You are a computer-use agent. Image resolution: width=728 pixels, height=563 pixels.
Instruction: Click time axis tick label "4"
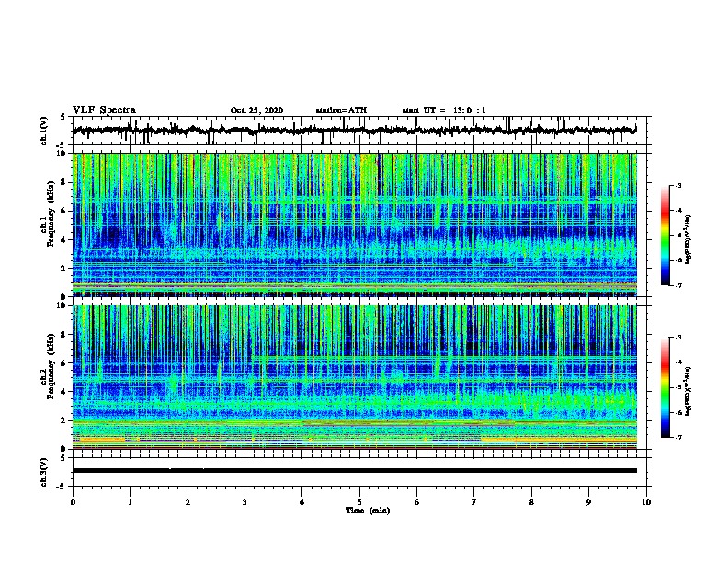click(x=302, y=502)
